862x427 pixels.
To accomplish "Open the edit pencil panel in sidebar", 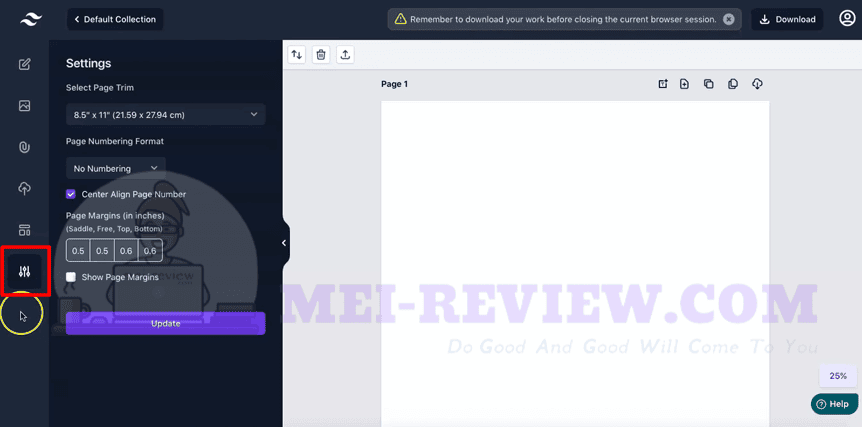I will (x=24, y=64).
